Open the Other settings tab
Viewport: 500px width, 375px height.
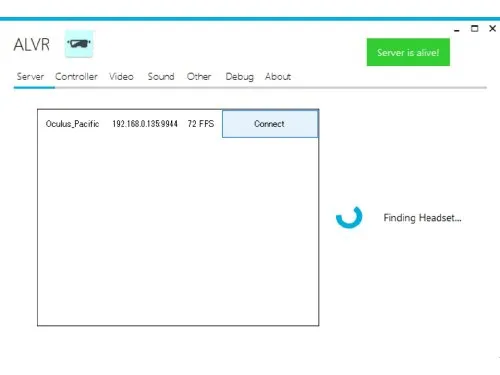[199, 77]
